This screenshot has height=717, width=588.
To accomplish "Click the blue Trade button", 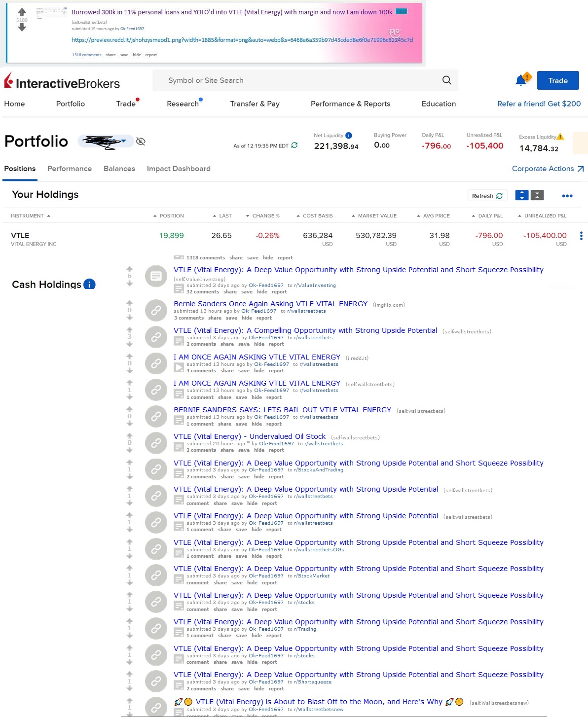I will (x=558, y=80).
